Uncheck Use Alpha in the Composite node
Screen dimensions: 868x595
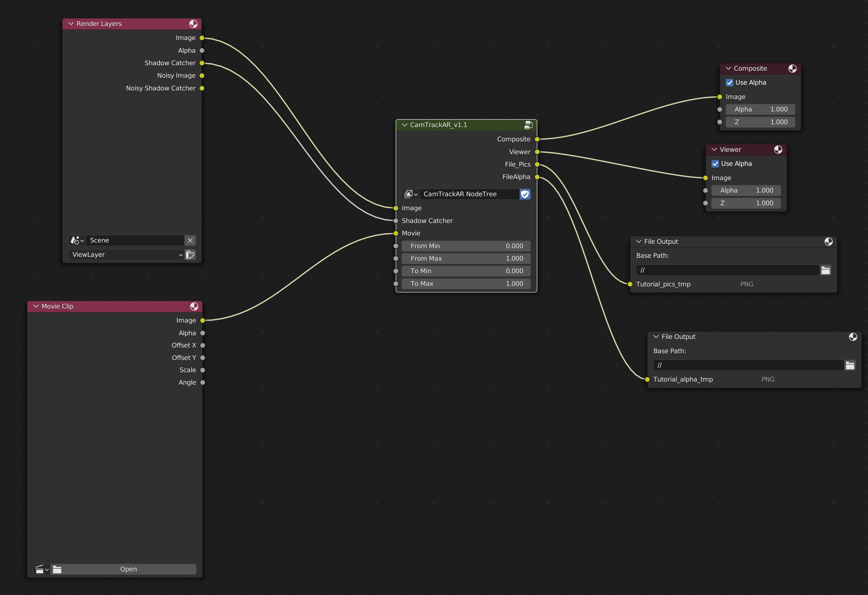pos(730,83)
